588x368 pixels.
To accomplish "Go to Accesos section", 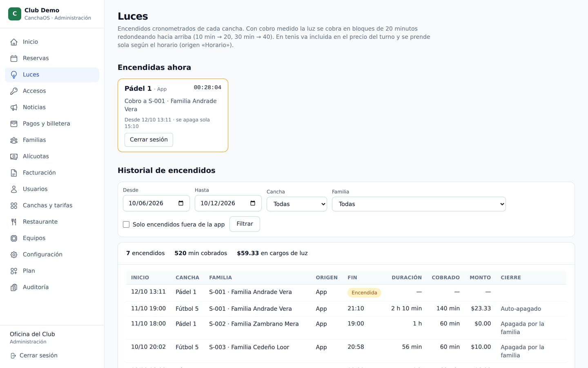I will (x=52, y=91).
